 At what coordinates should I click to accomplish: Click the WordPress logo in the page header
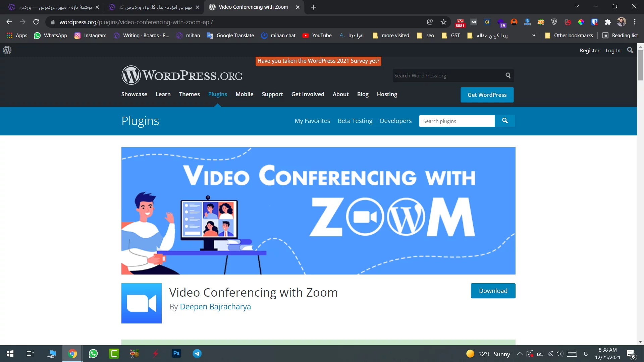coord(131,75)
